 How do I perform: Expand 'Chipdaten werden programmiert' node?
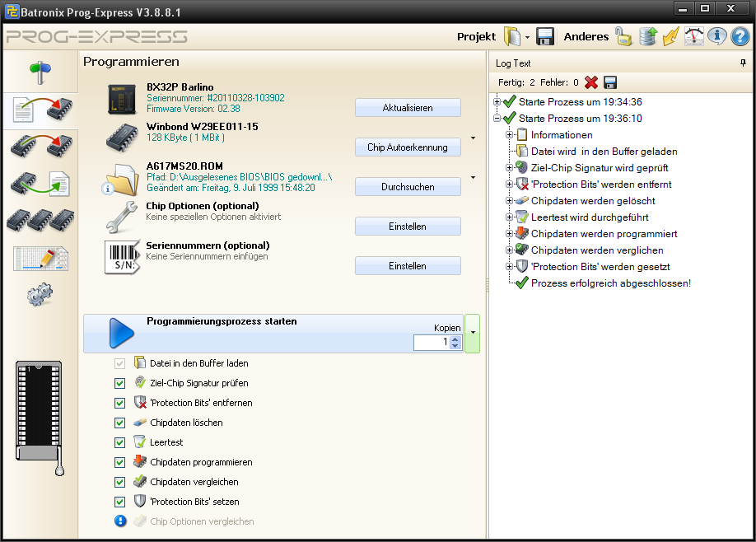point(509,233)
